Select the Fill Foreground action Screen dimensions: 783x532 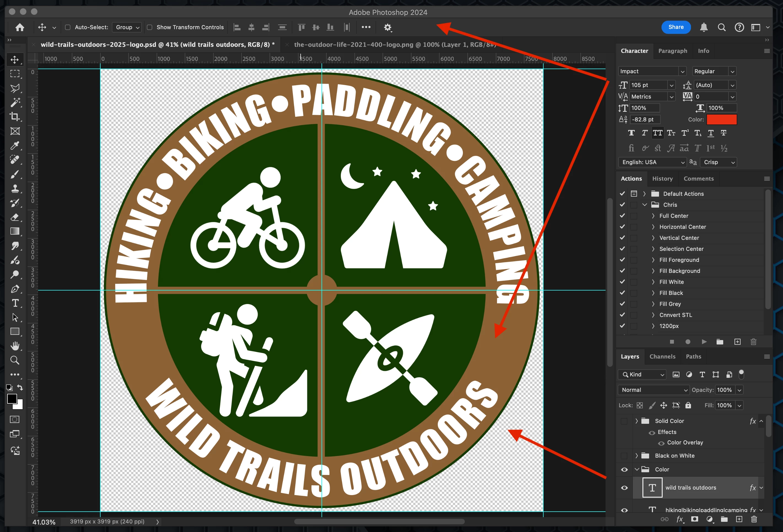(x=679, y=260)
